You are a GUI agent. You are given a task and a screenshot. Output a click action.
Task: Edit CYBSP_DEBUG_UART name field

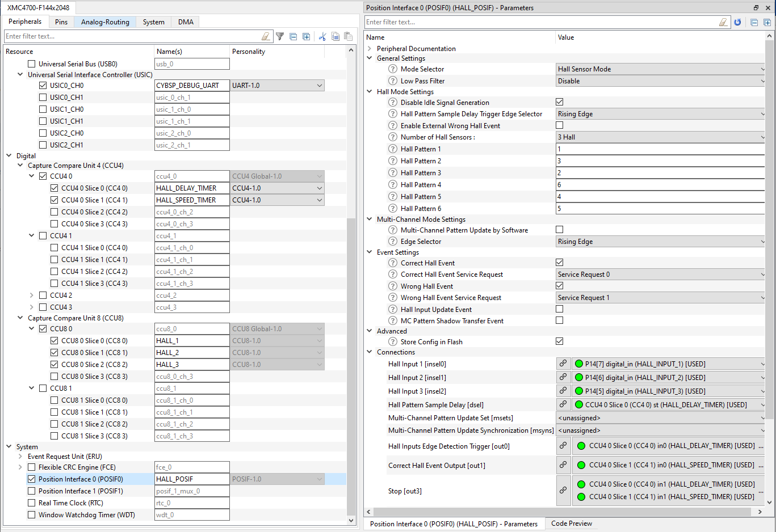click(x=192, y=86)
